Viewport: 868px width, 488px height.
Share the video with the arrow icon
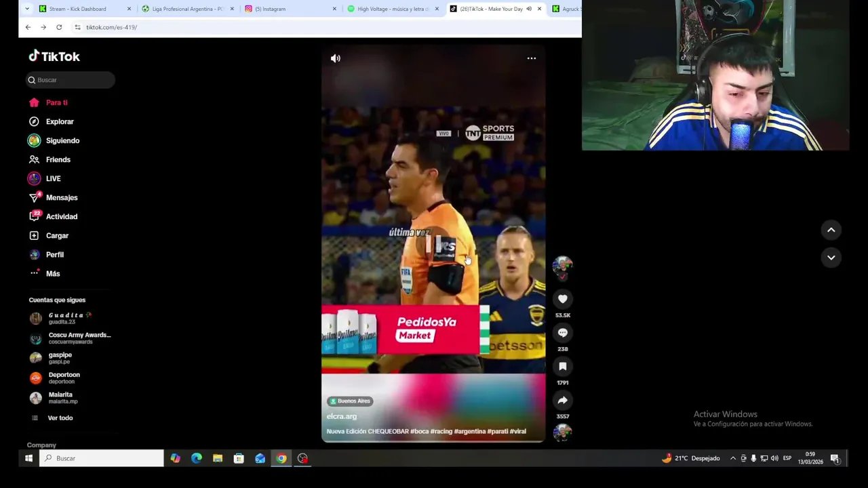click(x=563, y=401)
